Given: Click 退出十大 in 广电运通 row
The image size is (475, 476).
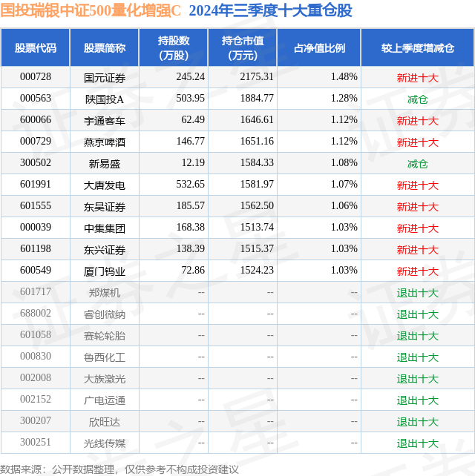Looking at the screenshot, I should [x=418, y=401].
